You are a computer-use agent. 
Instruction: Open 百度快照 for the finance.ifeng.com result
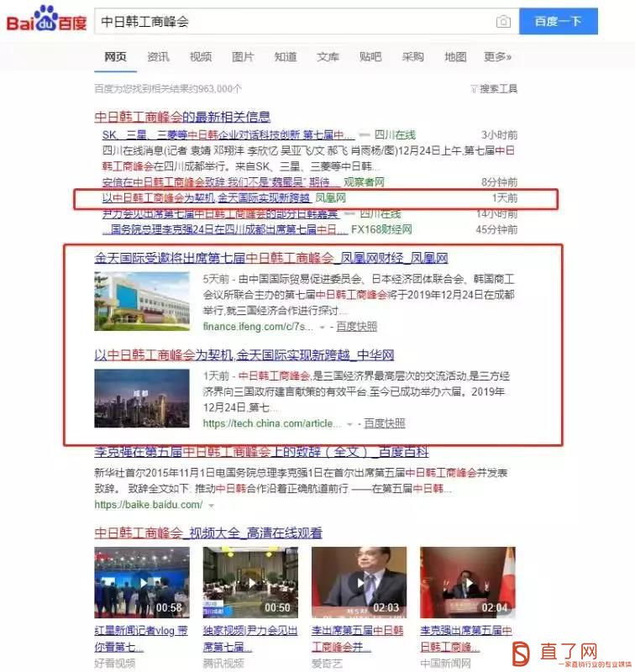click(356, 327)
